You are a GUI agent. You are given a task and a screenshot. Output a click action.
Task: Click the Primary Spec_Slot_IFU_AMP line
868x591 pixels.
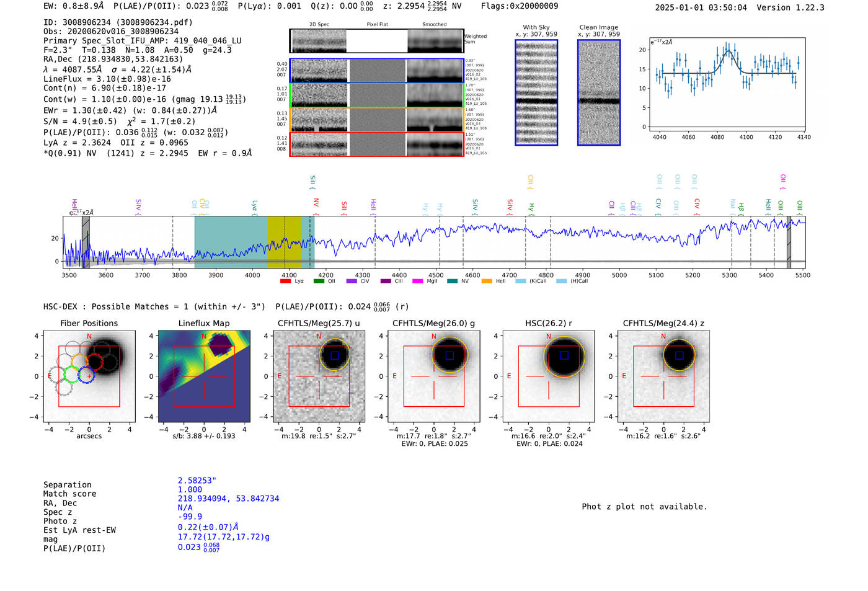pos(143,41)
